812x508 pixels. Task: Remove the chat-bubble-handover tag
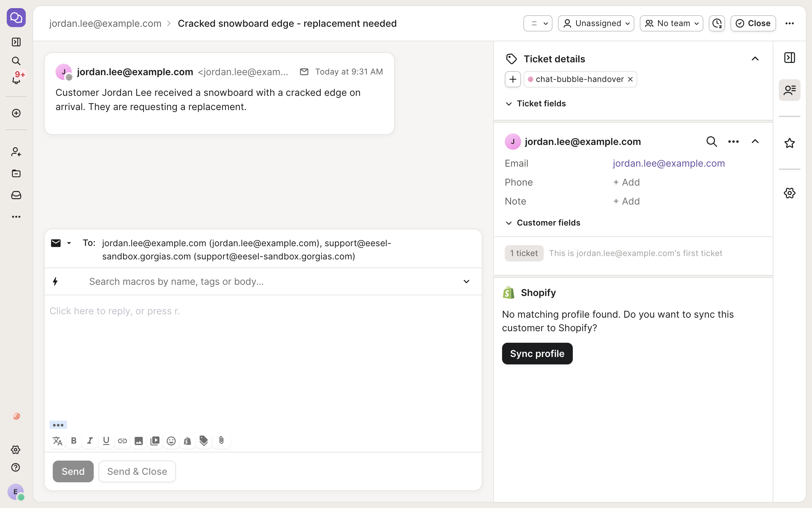pos(630,79)
